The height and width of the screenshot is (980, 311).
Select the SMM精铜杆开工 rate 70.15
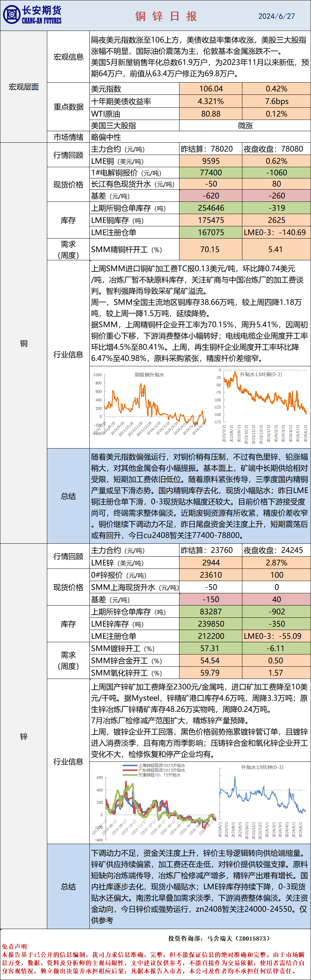pyautogui.click(x=211, y=249)
